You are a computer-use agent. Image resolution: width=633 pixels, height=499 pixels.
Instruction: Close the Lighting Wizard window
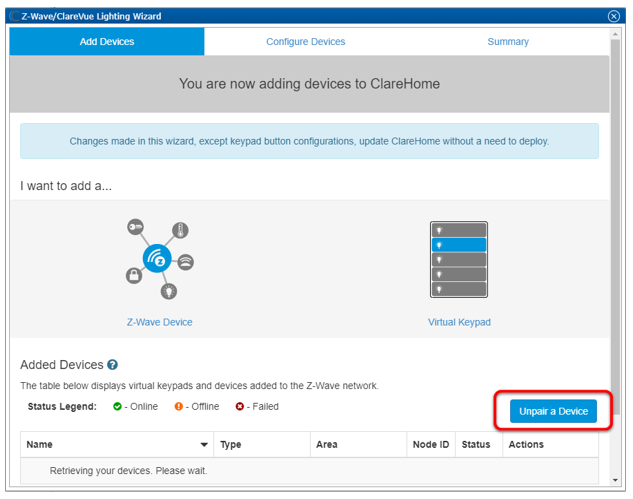coord(614,16)
